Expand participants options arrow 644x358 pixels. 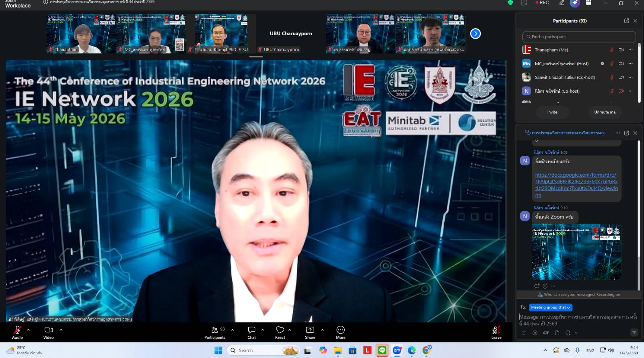click(x=233, y=330)
